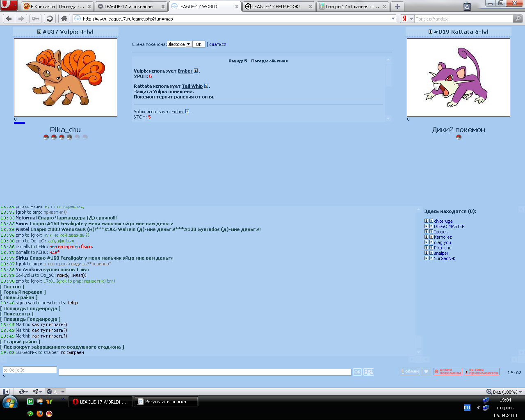
Task: Open closed tabs trash icon
Action: 467,6
